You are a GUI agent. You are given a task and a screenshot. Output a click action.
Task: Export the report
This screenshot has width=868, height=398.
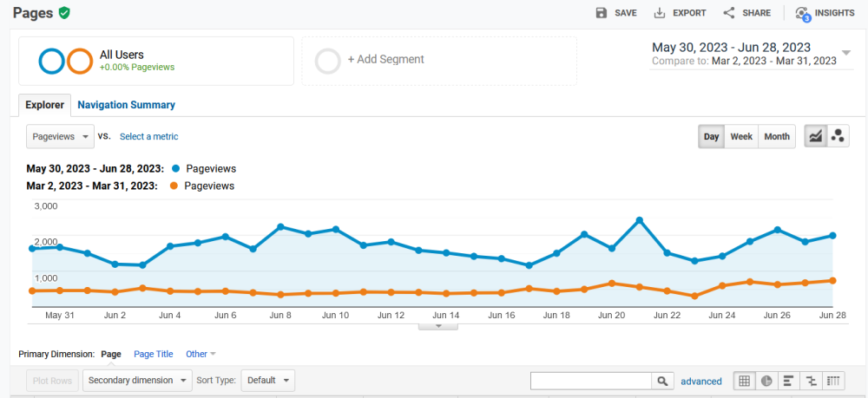point(680,13)
